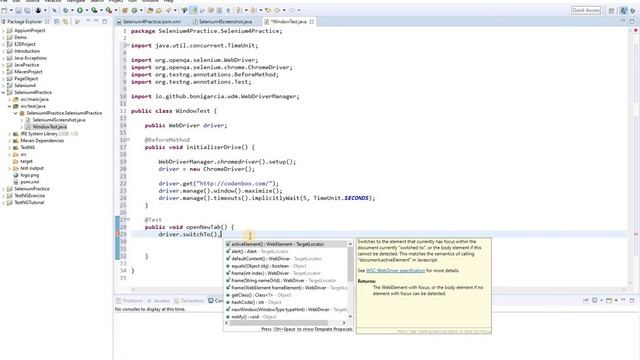Click the Back navigation arrow icon
The width and height of the screenshot is (640, 360).
[x=277, y=10]
